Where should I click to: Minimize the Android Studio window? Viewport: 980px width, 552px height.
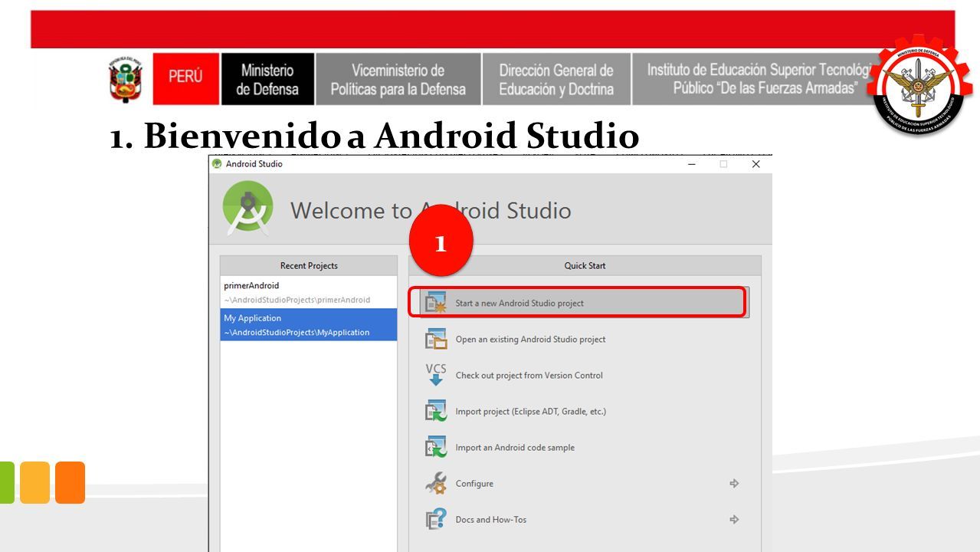click(x=692, y=164)
